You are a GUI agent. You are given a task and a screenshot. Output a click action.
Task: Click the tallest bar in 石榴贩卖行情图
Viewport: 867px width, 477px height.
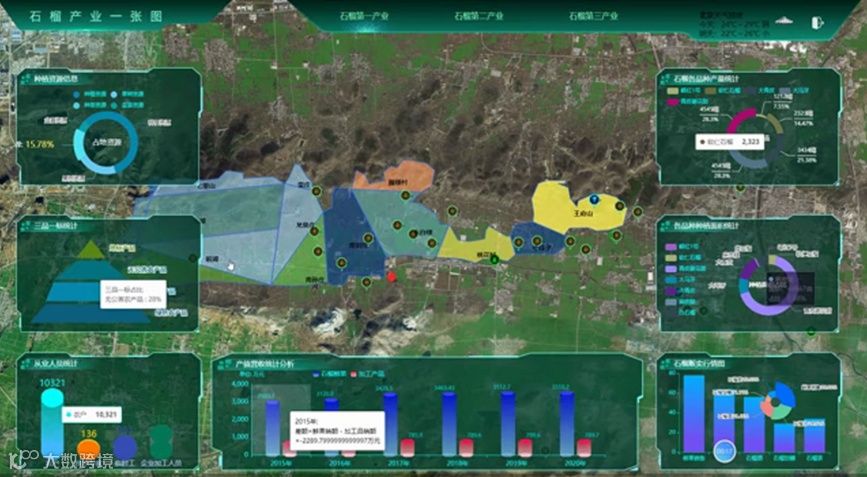[x=693, y=414]
